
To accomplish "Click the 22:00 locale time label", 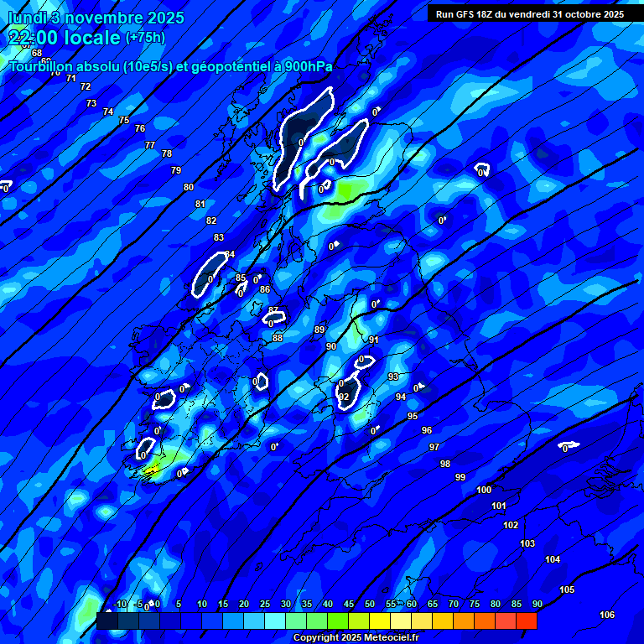I will click(64, 37).
